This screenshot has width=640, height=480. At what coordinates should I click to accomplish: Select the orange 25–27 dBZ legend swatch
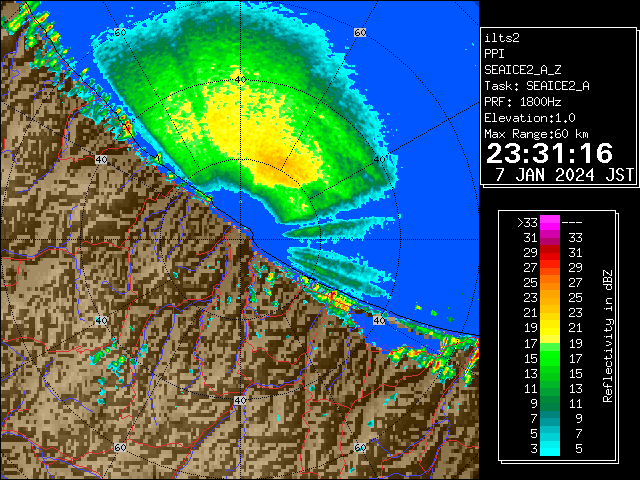(x=550, y=283)
